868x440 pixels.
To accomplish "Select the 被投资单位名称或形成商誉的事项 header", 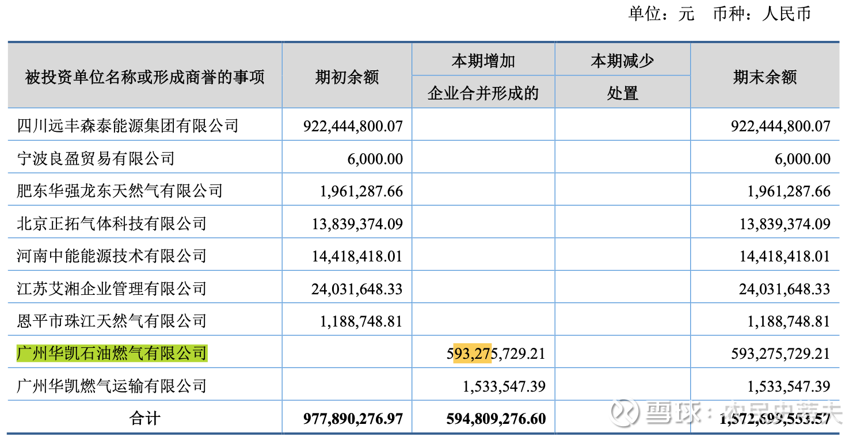I will (145, 77).
